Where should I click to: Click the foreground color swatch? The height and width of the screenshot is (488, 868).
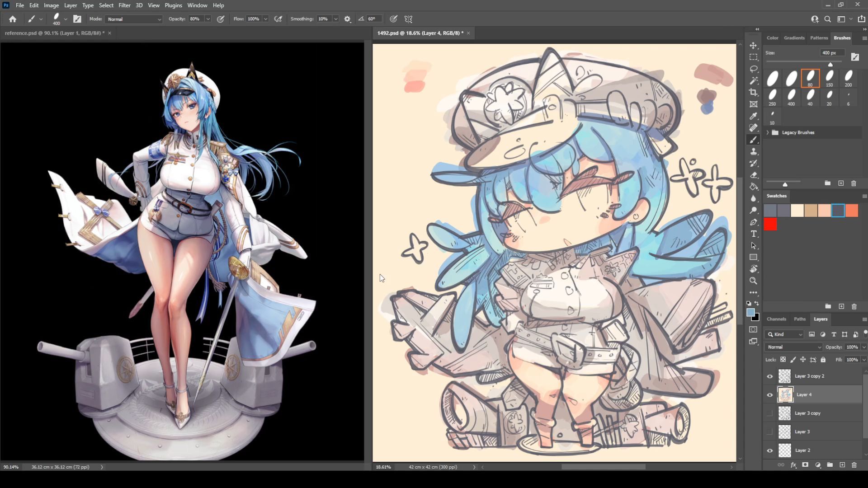[750, 313]
